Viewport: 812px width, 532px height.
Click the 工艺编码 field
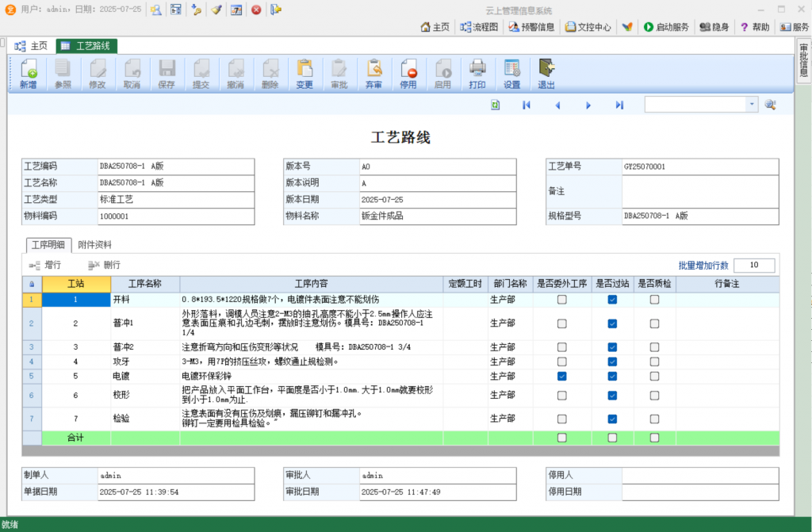coord(176,166)
